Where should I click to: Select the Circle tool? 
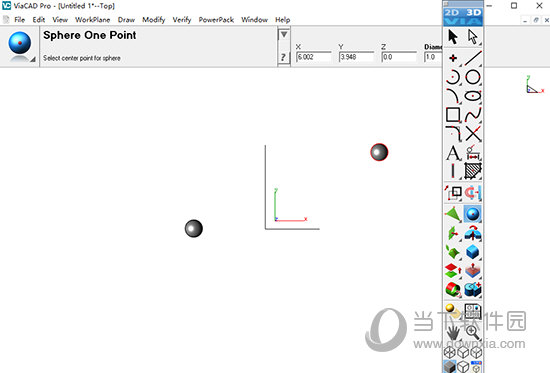[473, 77]
